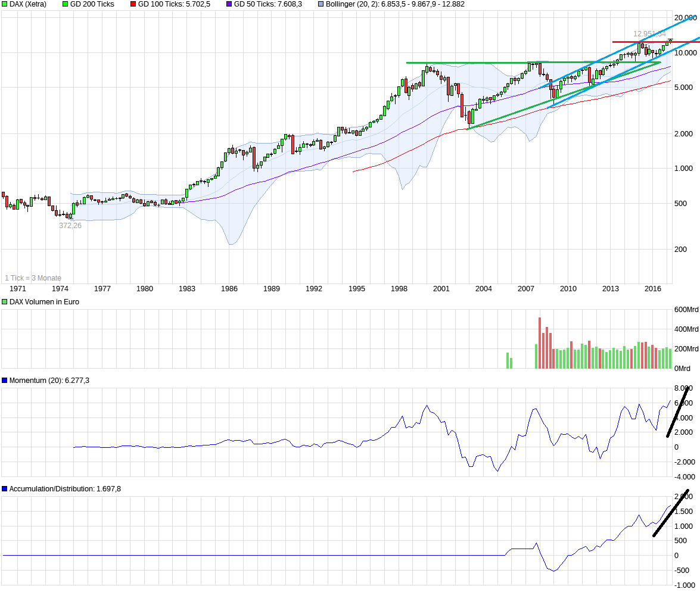The width and height of the screenshot is (700, 592).
Task: Click the 200 price axis label
Action: (x=680, y=250)
